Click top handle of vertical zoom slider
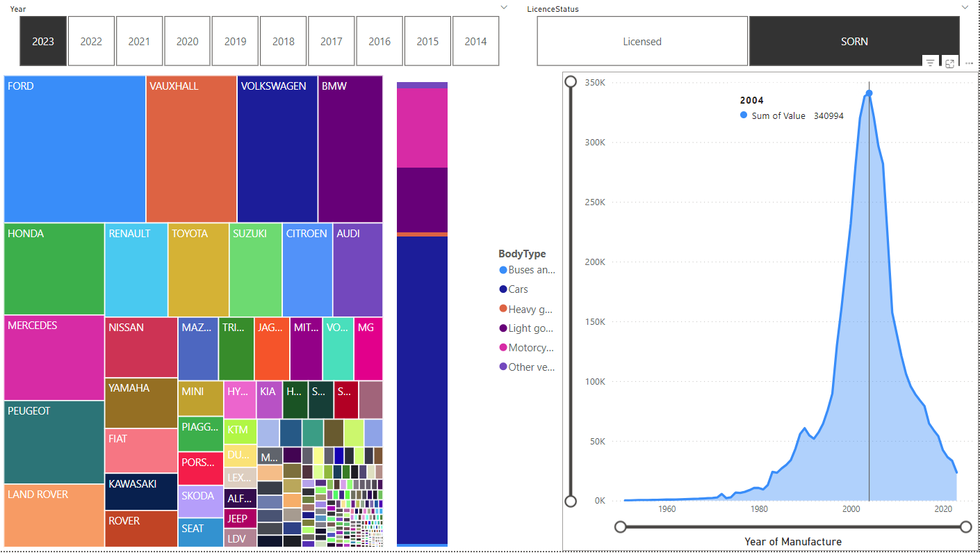 tap(571, 82)
